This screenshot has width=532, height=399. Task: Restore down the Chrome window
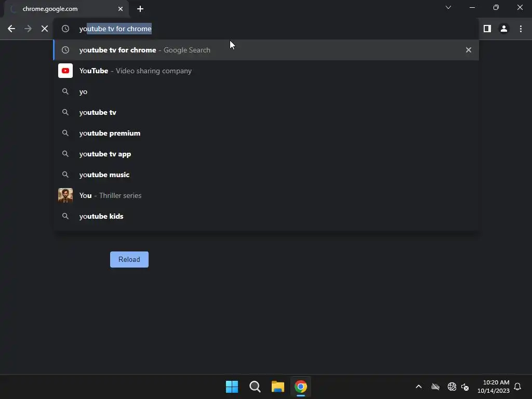496,7
